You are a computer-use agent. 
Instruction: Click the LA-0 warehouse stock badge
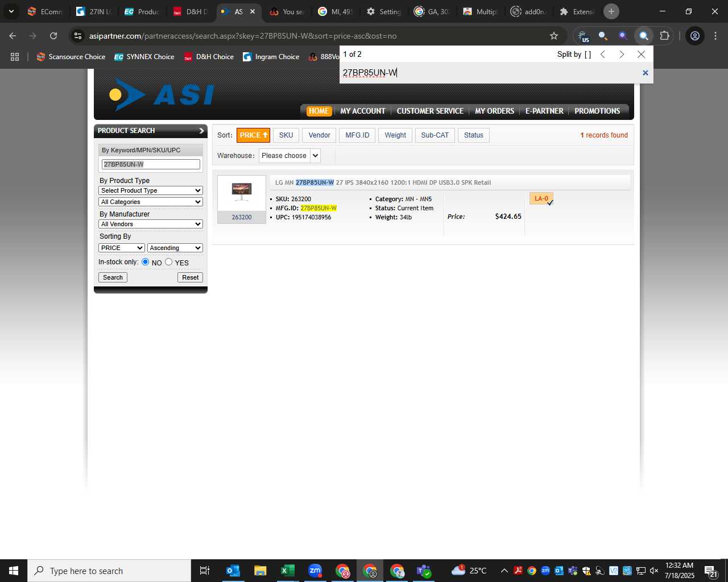[541, 199]
